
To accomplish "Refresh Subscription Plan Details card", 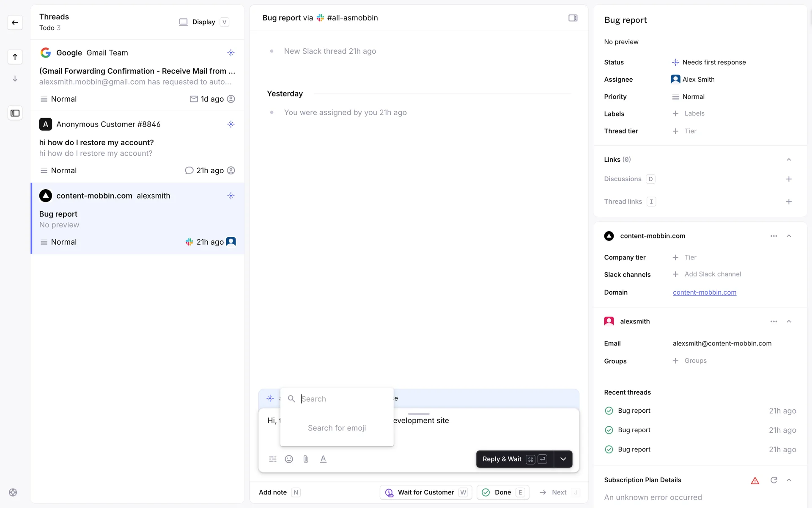I will (774, 480).
